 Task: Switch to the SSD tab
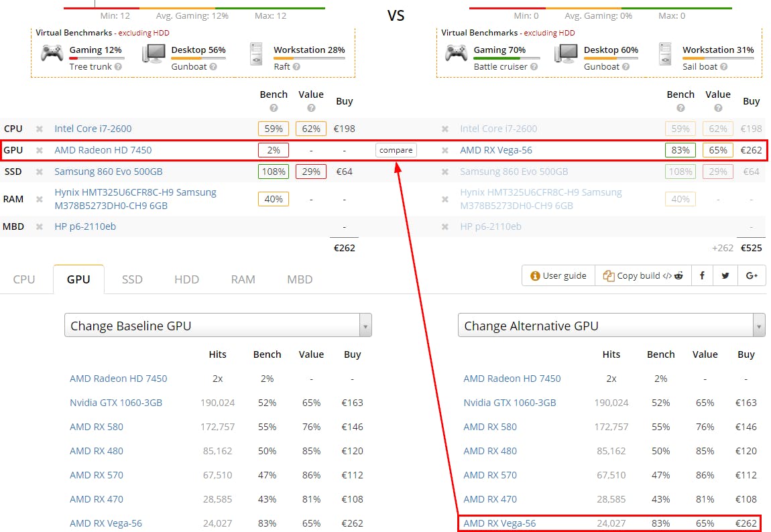pyautogui.click(x=132, y=279)
